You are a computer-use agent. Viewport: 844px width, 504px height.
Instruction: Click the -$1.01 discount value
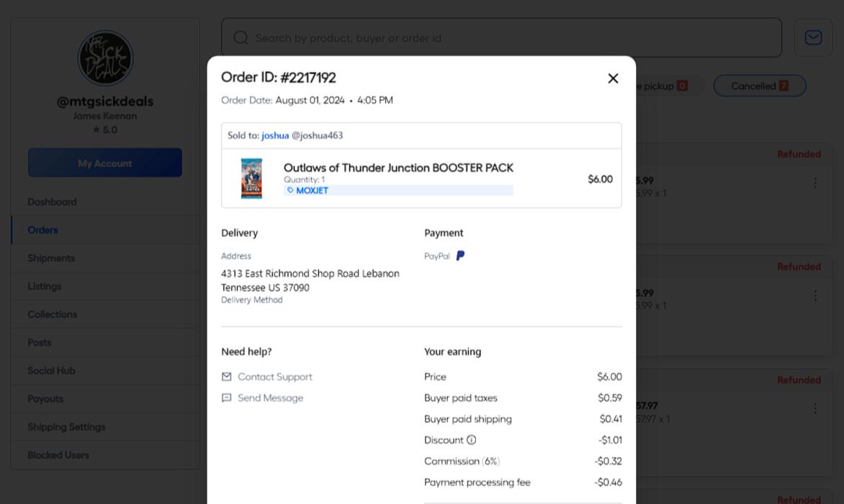(610, 440)
